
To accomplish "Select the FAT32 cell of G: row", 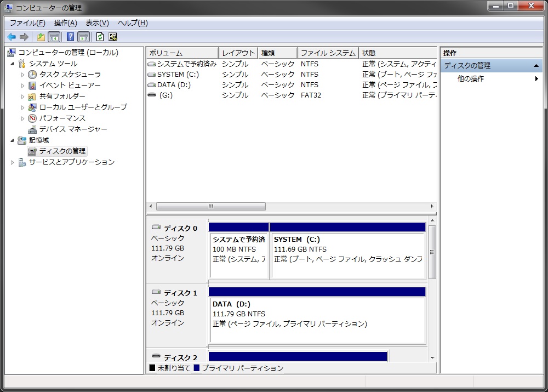I will [x=311, y=95].
